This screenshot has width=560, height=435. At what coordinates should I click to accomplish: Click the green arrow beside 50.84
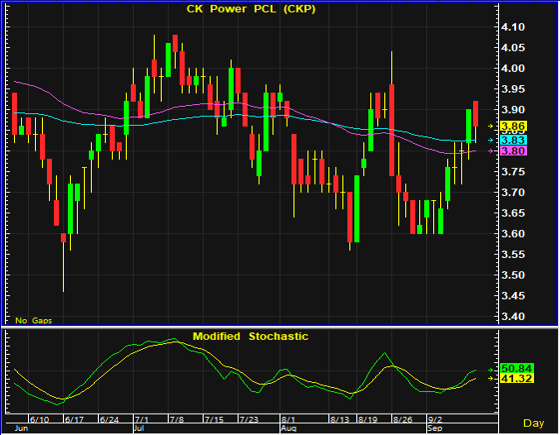[x=491, y=370]
